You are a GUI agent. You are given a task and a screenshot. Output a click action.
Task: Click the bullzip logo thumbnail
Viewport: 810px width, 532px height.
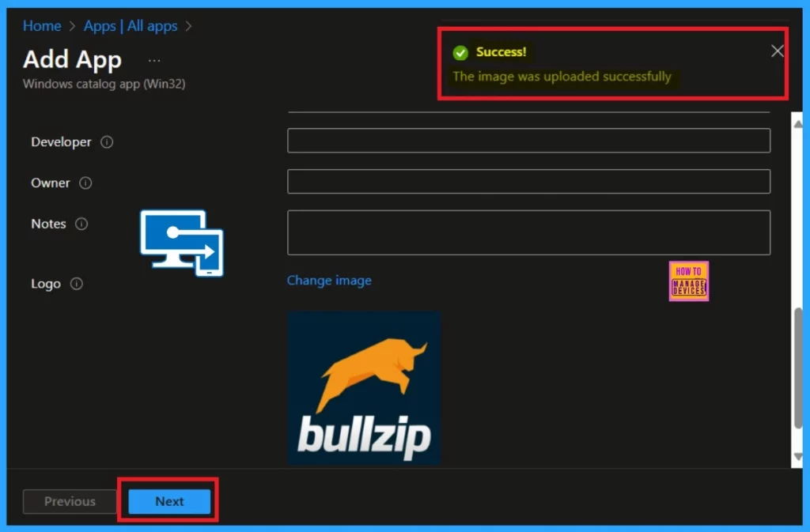pyautogui.click(x=364, y=388)
